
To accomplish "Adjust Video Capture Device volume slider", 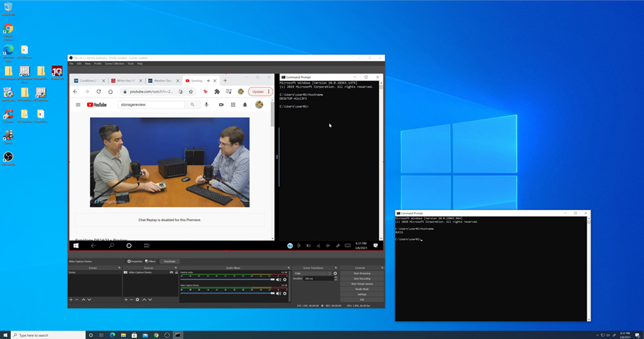I will 227,293.
